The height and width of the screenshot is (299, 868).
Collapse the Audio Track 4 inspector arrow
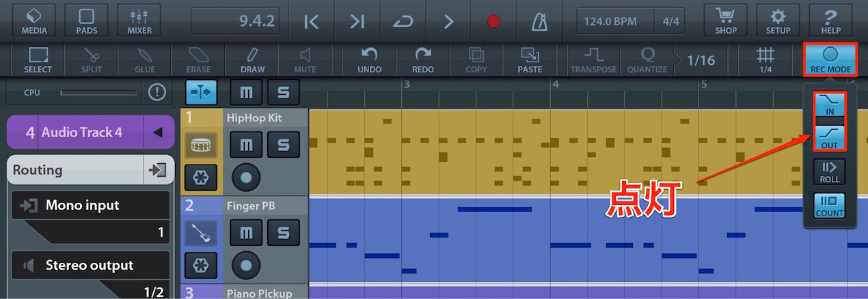coord(159,132)
